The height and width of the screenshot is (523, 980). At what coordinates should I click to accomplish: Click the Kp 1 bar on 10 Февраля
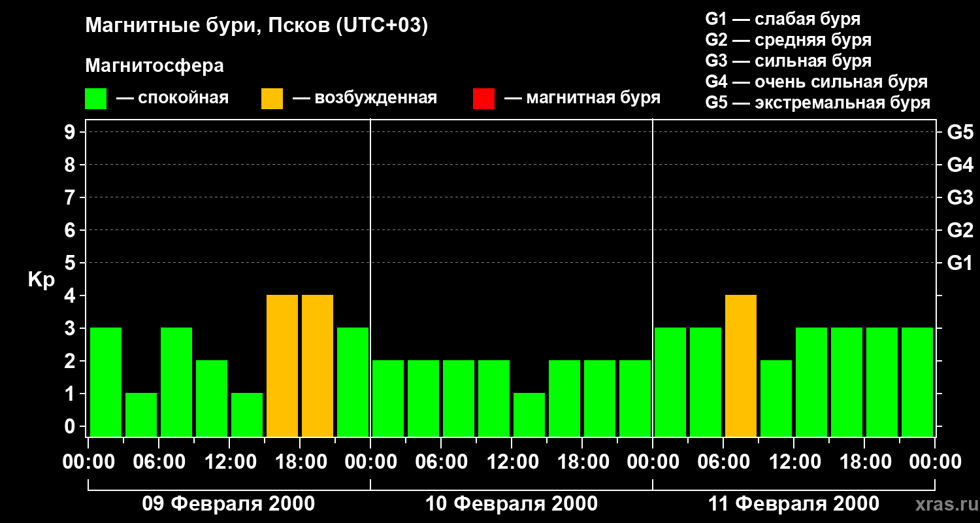(529, 414)
